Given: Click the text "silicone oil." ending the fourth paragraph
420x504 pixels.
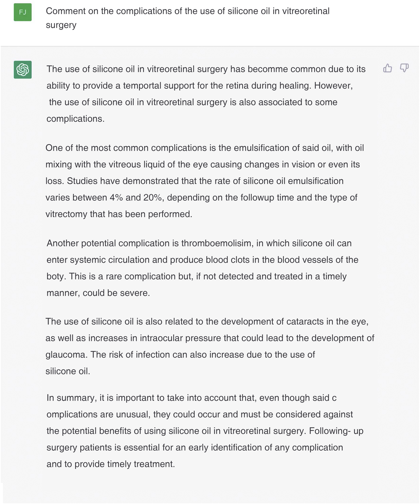Looking at the screenshot, I should [x=68, y=371].
